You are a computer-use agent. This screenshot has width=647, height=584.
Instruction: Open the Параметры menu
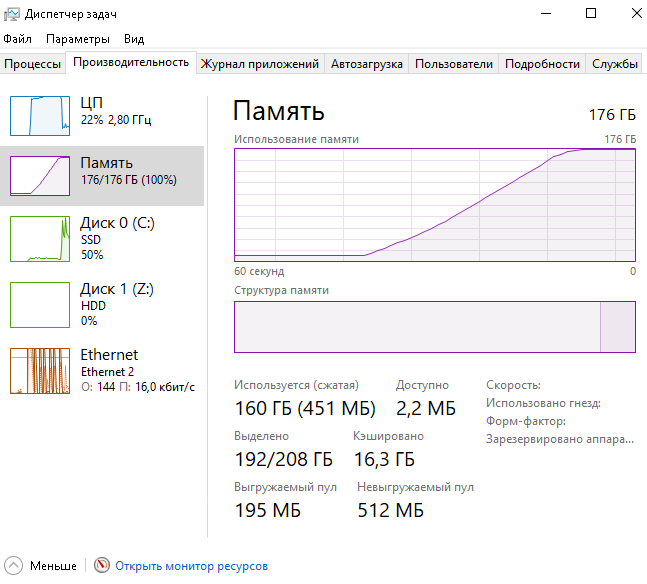coord(78,39)
